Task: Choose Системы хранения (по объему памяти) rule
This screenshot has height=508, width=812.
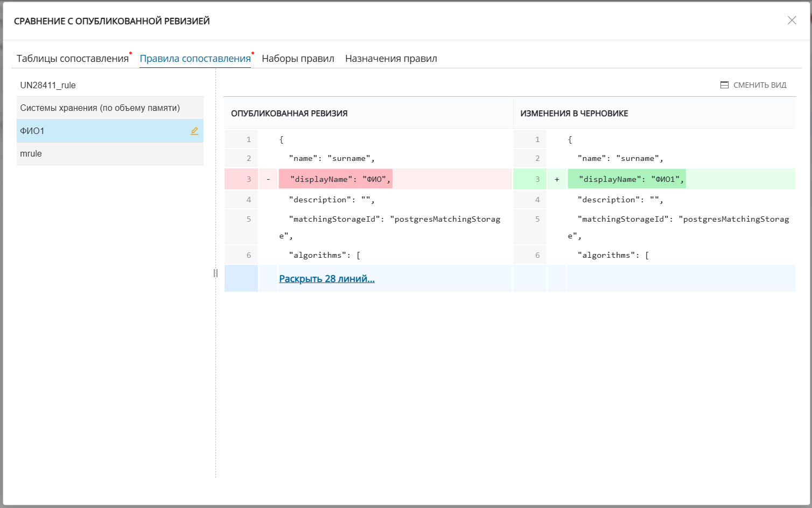Action: [x=100, y=108]
